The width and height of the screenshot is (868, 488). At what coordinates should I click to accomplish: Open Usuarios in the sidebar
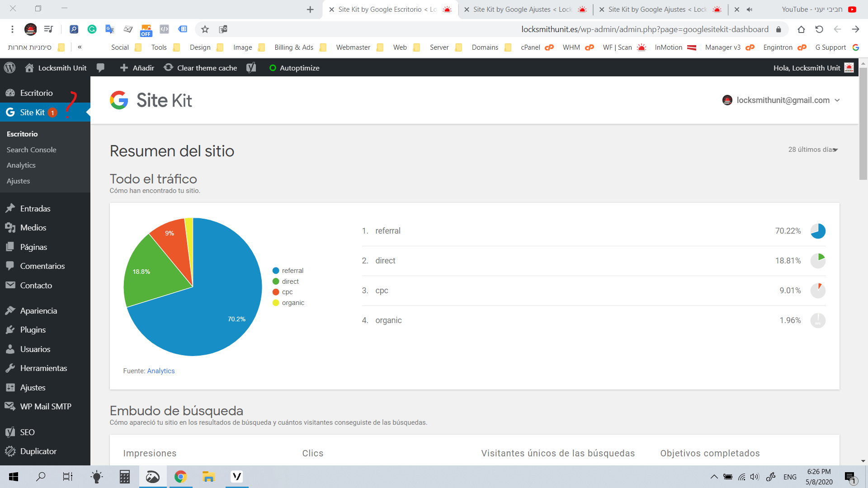pos(45,349)
